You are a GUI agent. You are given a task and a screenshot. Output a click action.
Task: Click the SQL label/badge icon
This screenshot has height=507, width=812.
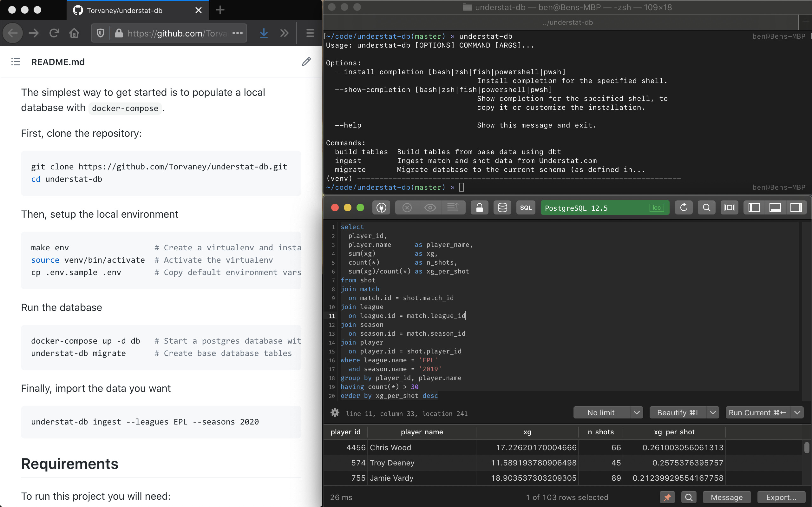click(x=525, y=208)
